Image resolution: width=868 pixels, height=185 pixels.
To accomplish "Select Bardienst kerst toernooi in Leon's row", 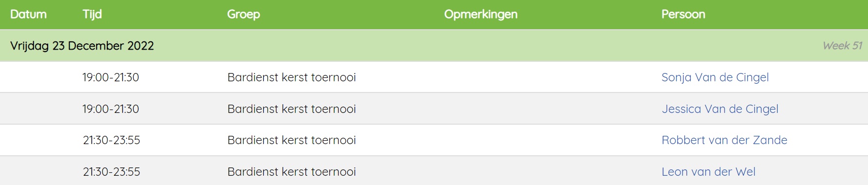I will pyautogui.click(x=291, y=172).
